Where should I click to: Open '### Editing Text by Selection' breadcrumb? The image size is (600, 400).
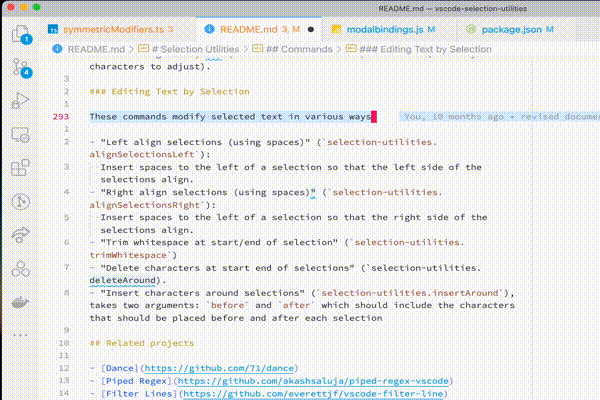tap(425, 49)
